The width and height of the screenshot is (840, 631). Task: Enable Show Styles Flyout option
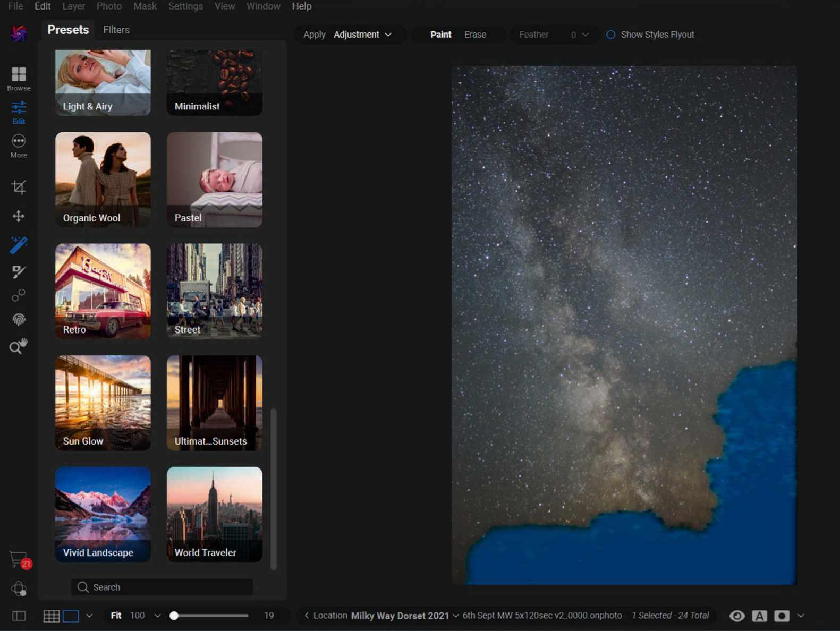click(x=611, y=35)
